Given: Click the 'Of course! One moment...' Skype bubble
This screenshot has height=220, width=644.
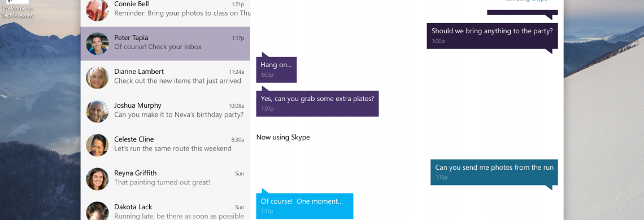Looking at the screenshot, I should coord(304,206).
